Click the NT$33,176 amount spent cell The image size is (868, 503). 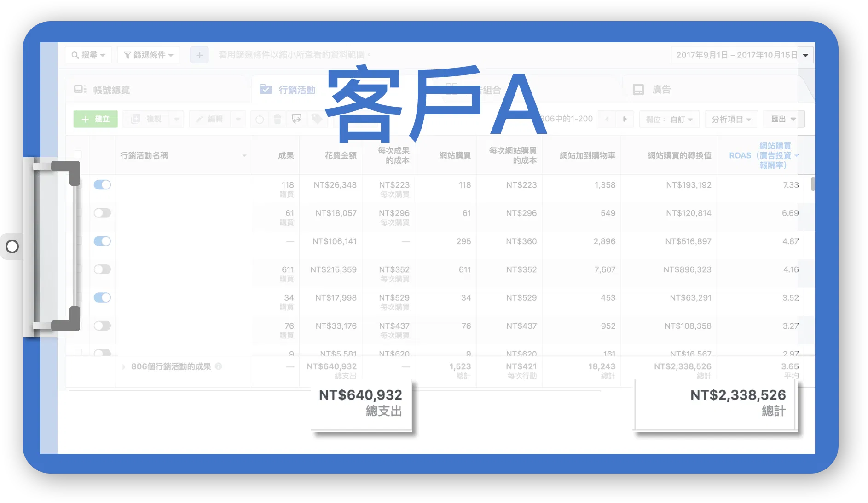[x=336, y=326]
